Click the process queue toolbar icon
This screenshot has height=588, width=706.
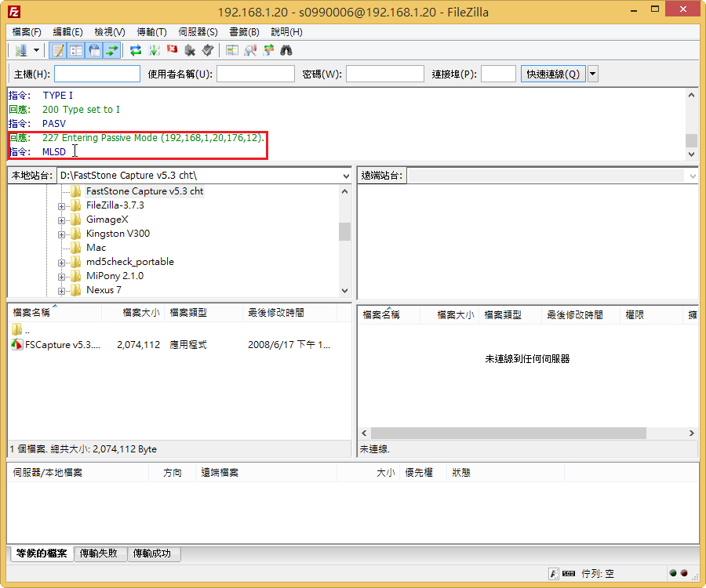(154, 50)
